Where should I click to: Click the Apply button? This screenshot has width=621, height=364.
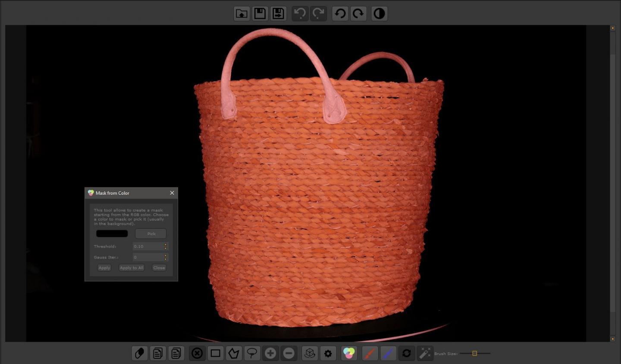point(104,268)
